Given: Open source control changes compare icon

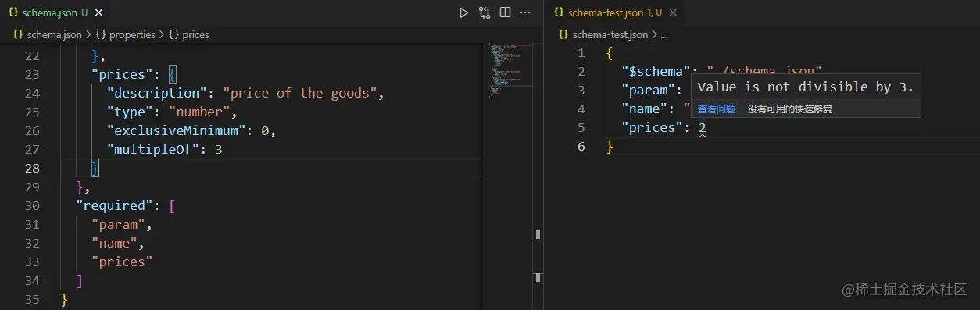Looking at the screenshot, I should [x=485, y=12].
